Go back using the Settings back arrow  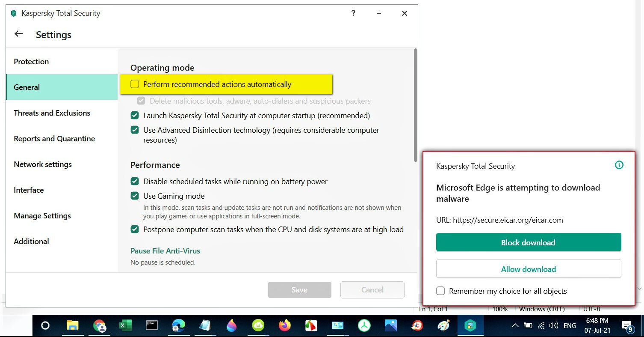[x=19, y=34]
